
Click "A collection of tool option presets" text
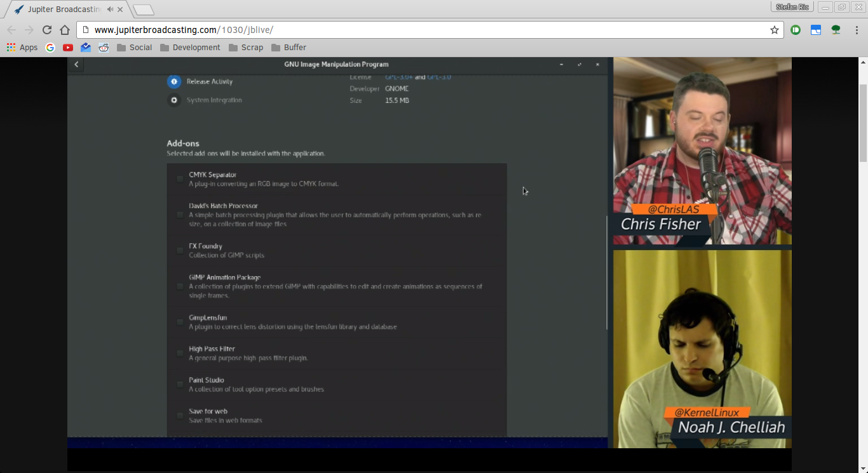coord(256,389)
